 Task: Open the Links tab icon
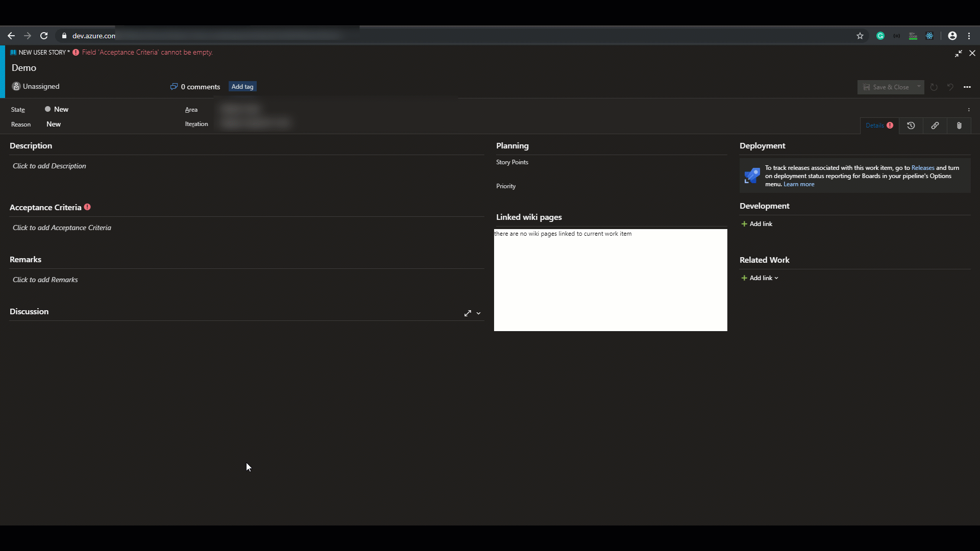point(935,126)
